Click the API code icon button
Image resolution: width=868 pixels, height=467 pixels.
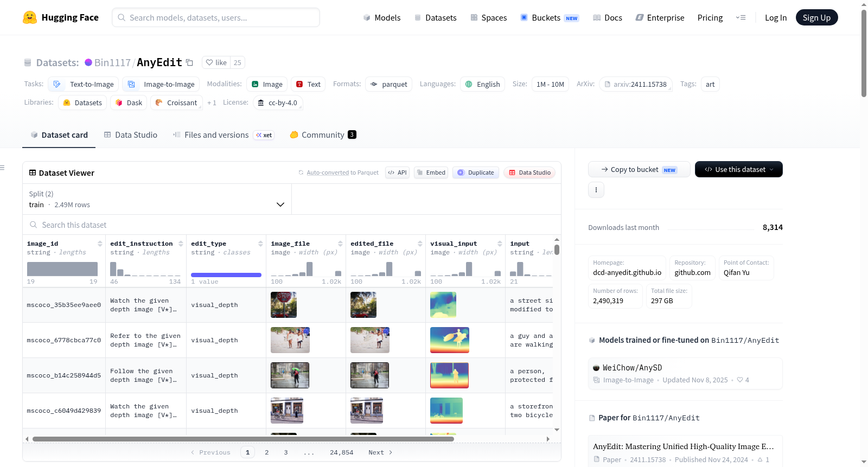click(397, 172)
